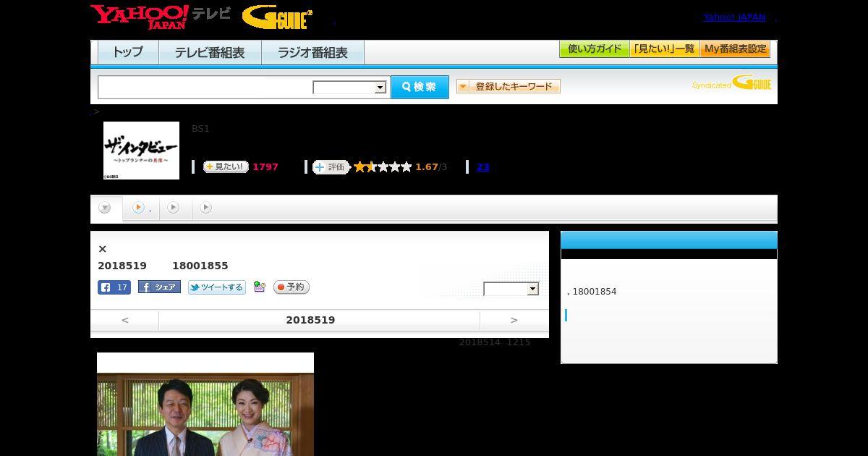868x456 pixels.
Task: Switch to the トップ tab
Action: click(128, 53)
